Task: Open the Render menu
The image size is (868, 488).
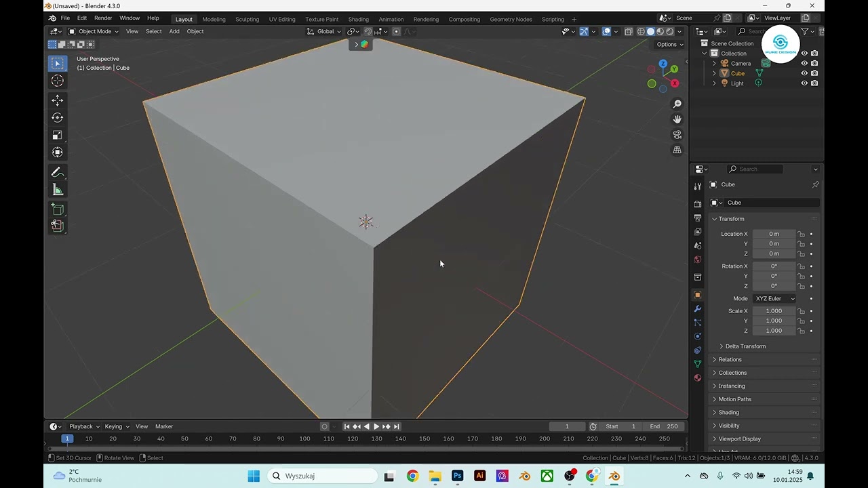Action: 103,18
